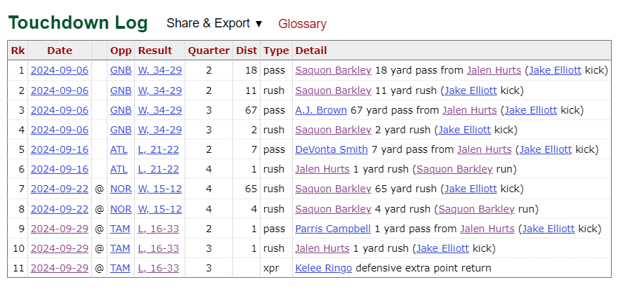This screenshot has width=644, height=289.
Task: Open the Glossary link
Action: point(302,24)
